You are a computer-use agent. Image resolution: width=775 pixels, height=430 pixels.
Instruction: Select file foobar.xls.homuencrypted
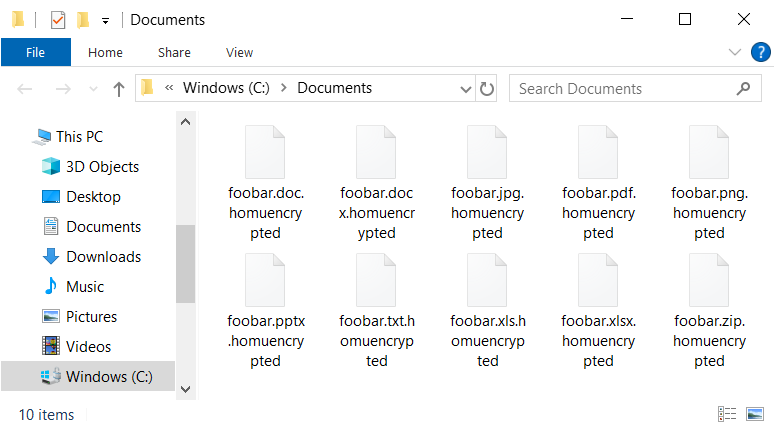(487, 311)
